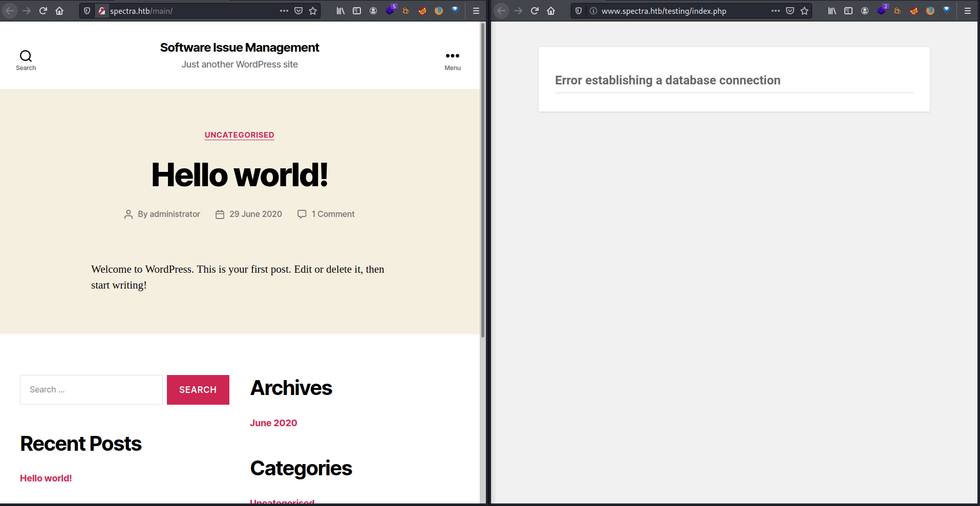Open purple extension with badge 2
The width and height of the screenshot is (980, 506).
coord(882,10)
